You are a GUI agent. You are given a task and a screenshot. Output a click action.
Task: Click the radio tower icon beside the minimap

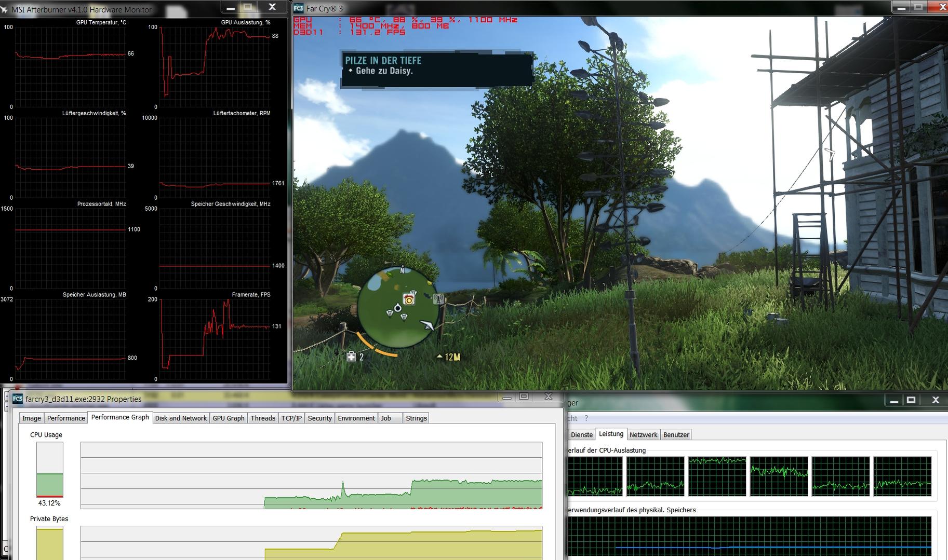click(x=438, y=298)
